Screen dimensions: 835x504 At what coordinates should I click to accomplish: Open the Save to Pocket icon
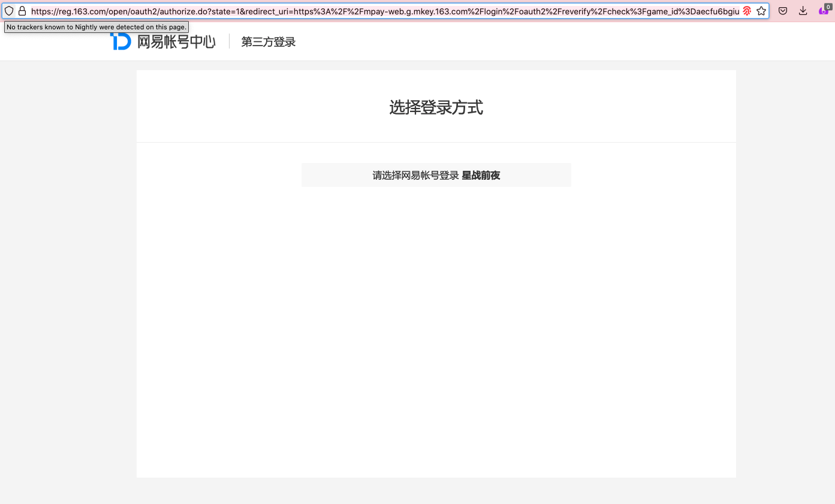(x=783, y=11)
